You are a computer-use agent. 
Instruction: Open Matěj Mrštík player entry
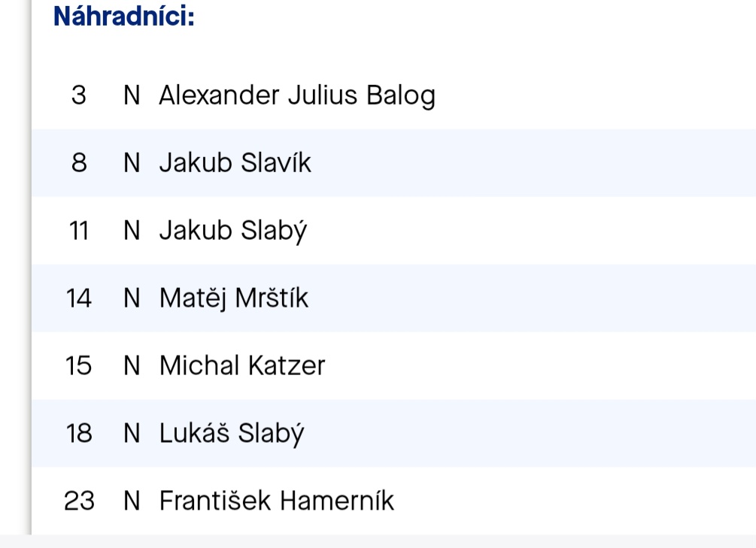[234, 298]
